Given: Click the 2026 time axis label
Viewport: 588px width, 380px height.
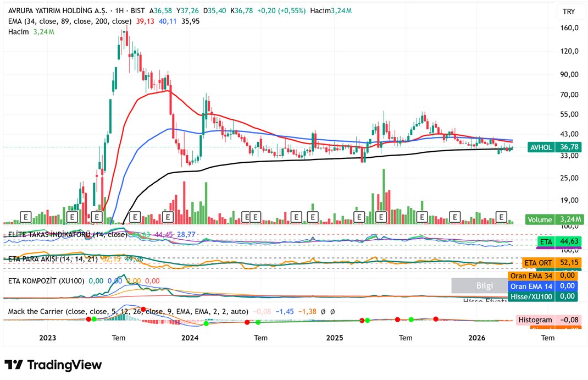Looking at the screenshot, I should (x=477, y=338).
